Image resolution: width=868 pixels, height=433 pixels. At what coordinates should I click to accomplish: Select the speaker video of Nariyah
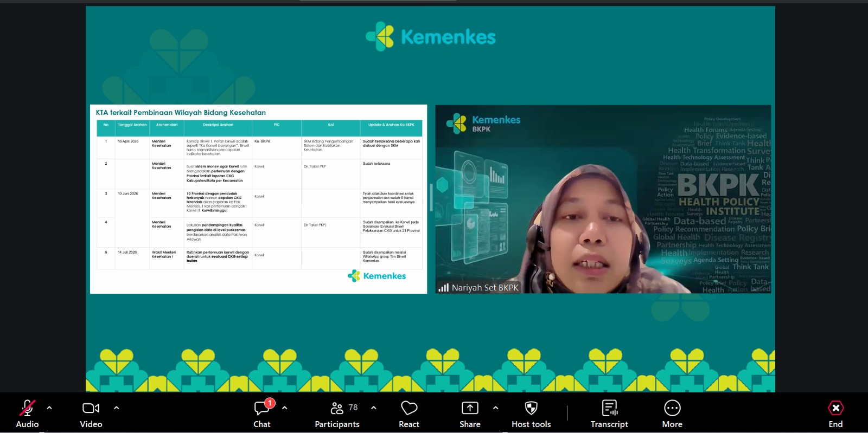click(603, 199)
